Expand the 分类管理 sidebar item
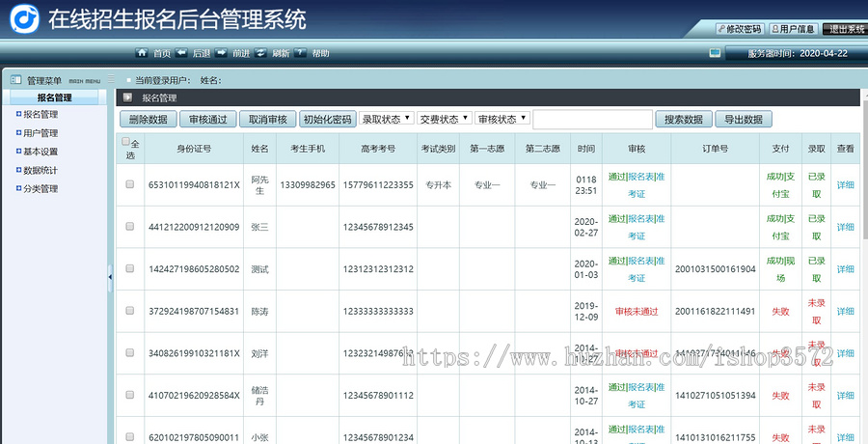Image resolution: width=868 pixels, height=444 pixels. click(19, 188)
